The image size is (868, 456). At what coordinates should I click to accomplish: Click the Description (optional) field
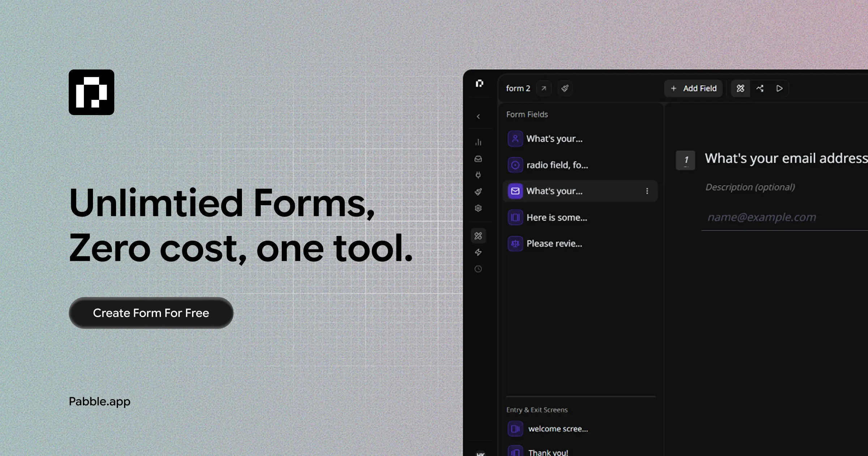(x=750, y=187)
